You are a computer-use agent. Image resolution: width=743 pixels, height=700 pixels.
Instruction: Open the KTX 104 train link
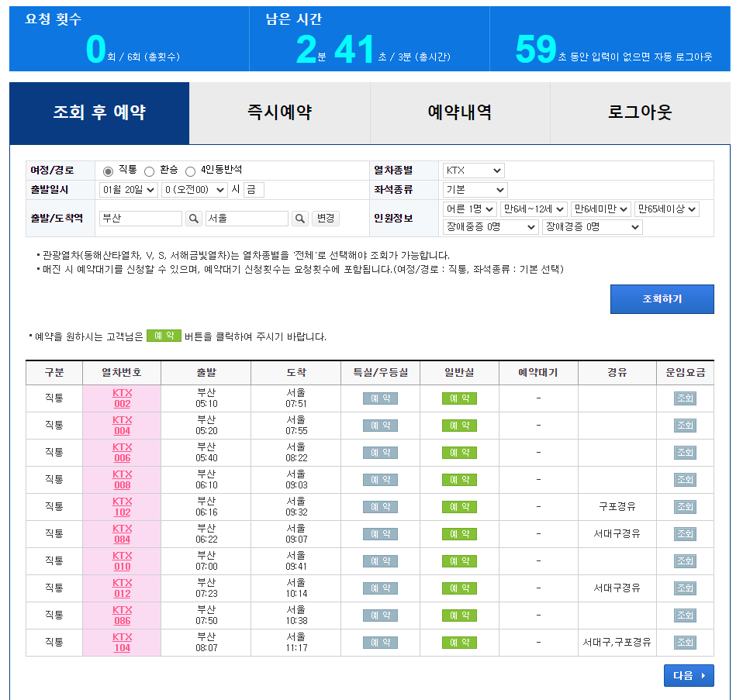click(123, 642)
